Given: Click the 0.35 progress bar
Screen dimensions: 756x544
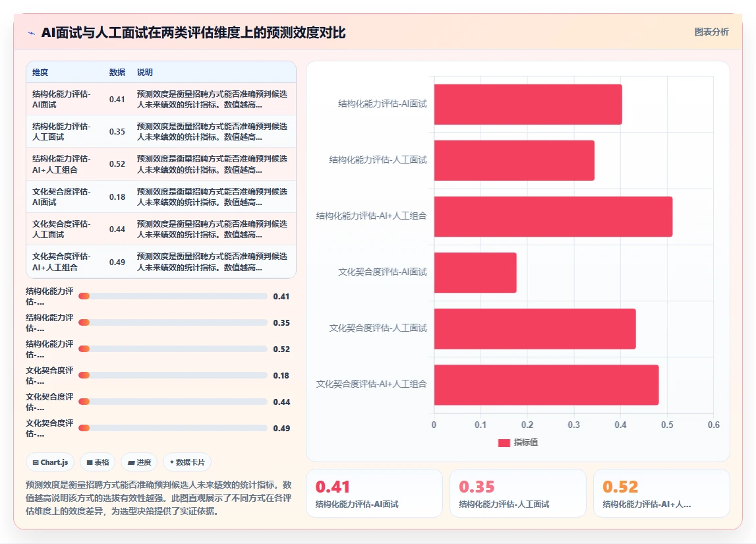Looking at the screenshot, I should tap(173, 322).
